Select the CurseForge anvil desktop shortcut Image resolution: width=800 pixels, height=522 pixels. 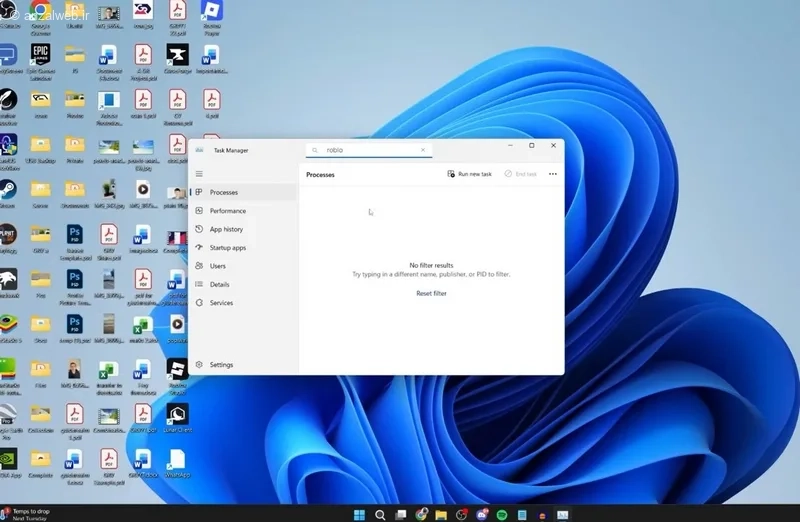tap(177, 59)
